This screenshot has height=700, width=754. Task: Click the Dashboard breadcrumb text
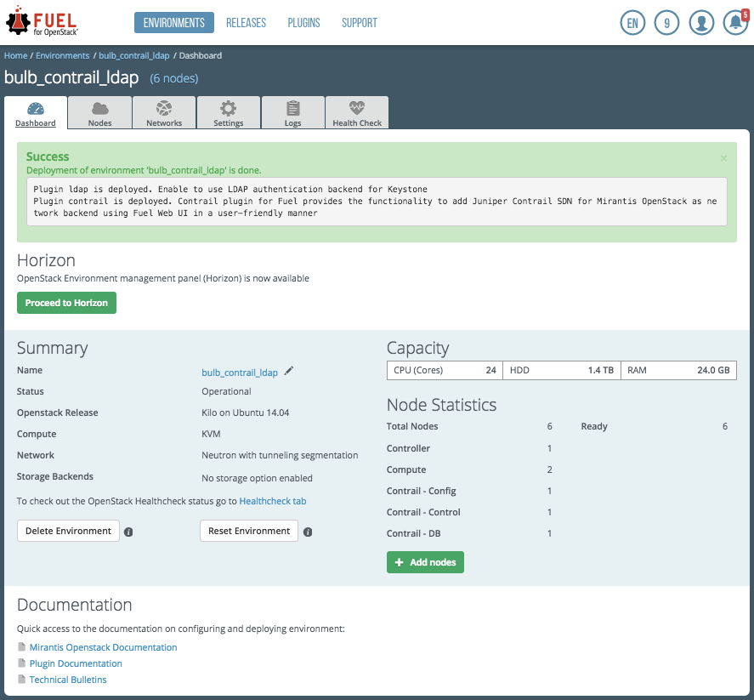pyautogui.click(x=201, y=56)
